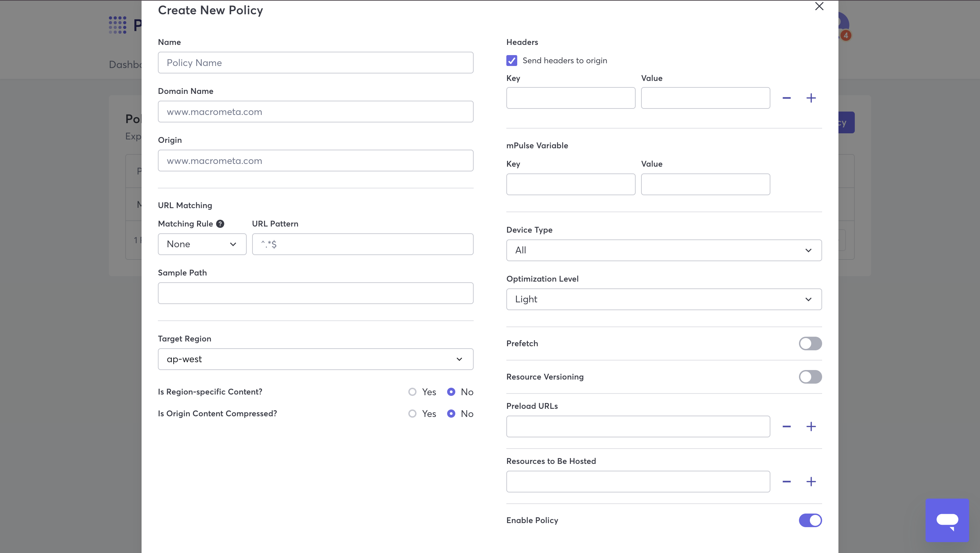Dismiss the Create New Policy dialog
Screen dimensions: 980x553
pyautogui.click(x=819, y=6)
